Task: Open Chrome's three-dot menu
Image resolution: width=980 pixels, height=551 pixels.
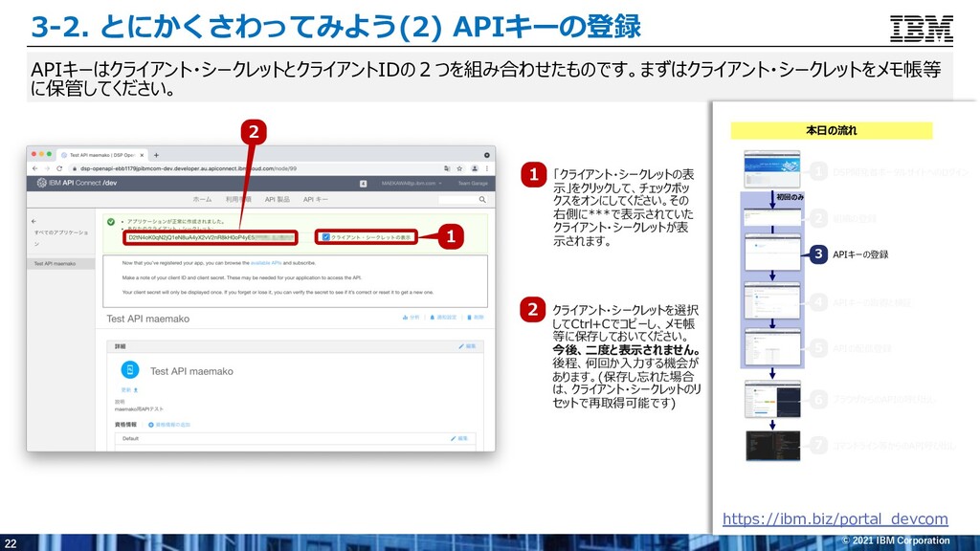Action: (x=487, y=168)
